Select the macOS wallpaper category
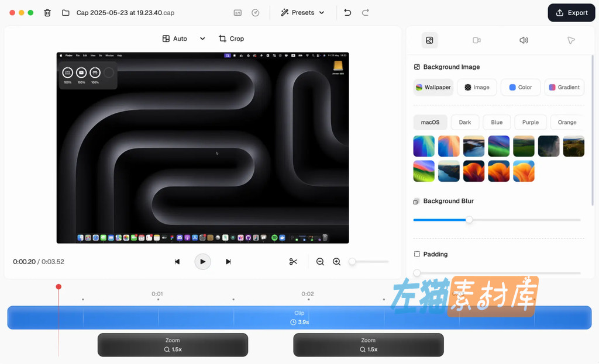Viewport: 599px width, 364px height. [430, 123]
